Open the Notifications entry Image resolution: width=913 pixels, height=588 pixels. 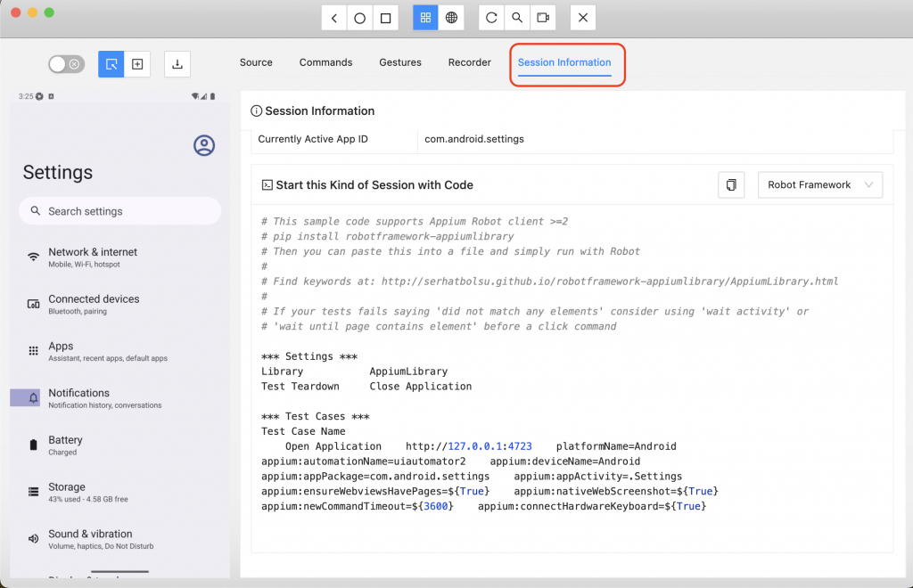120,398
